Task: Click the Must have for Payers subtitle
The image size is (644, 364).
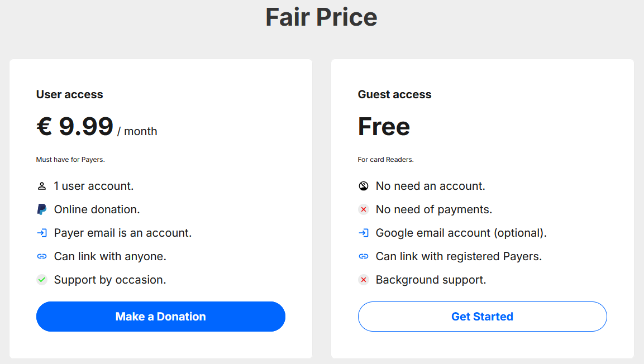Action: click(70, 159)
